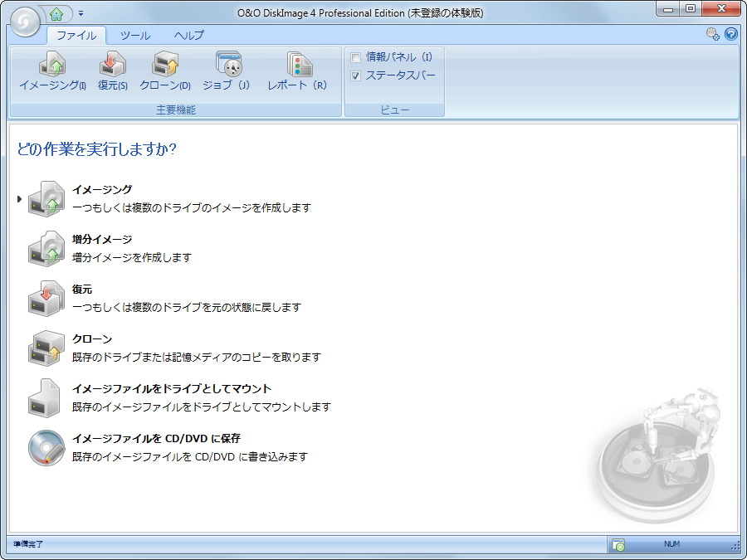Click the 準備完了 status bar text
The height and width of the screenshot is (560, 747).
(28, 544)
